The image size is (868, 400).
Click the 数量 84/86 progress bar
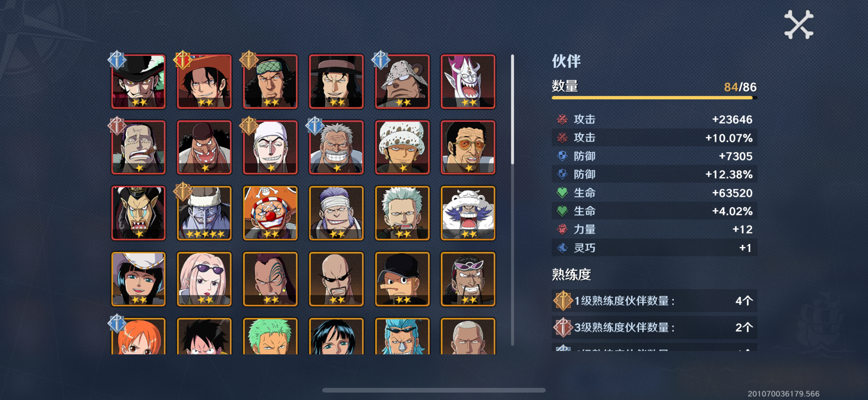(654, 98)
